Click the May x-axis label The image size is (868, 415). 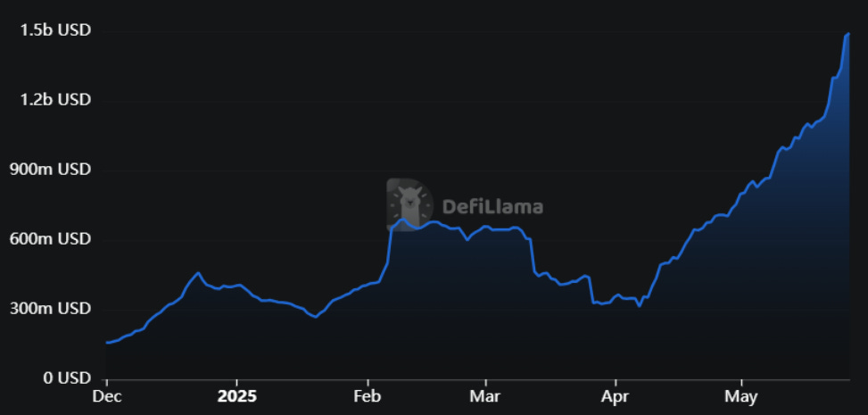coord(741,397)
